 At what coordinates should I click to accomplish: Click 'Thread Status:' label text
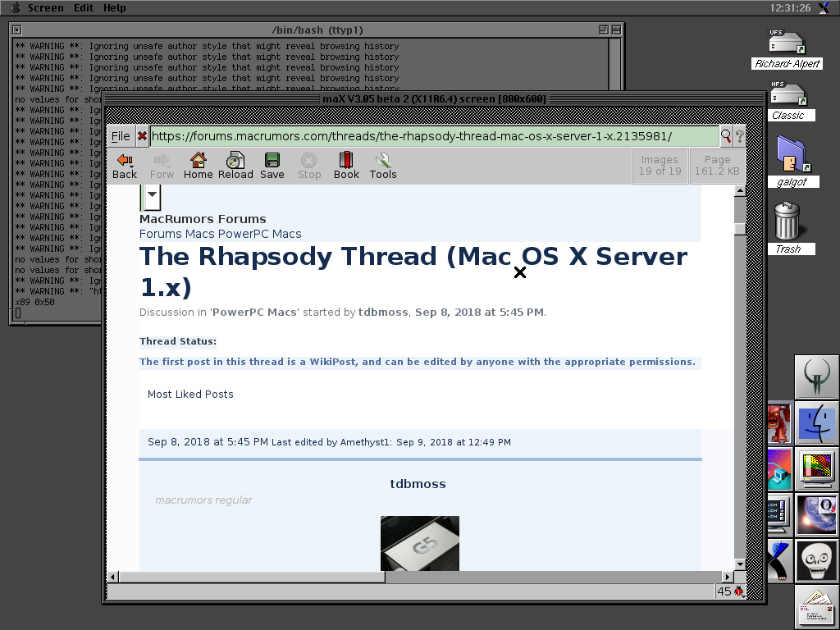pyautogui.click(x=178, y=341)
